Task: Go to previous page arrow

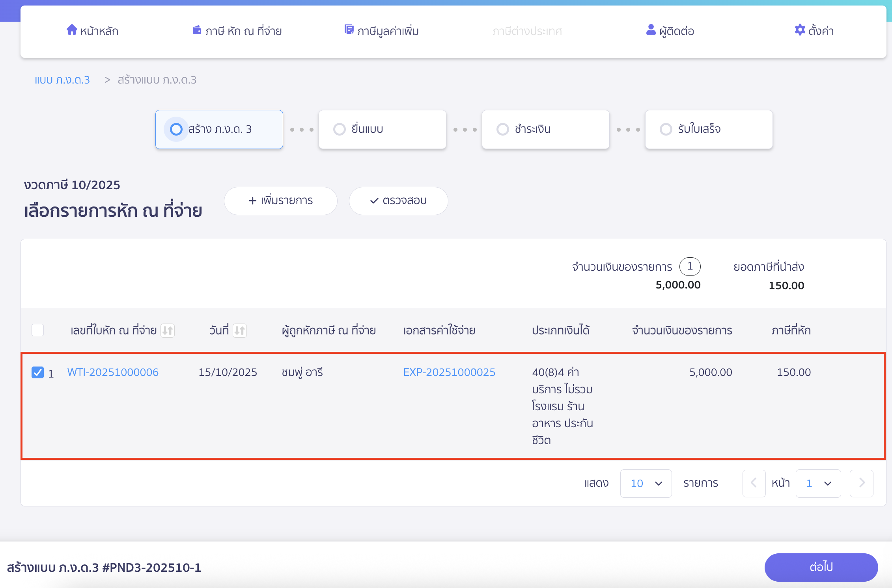Action: (x=754, y=483)
